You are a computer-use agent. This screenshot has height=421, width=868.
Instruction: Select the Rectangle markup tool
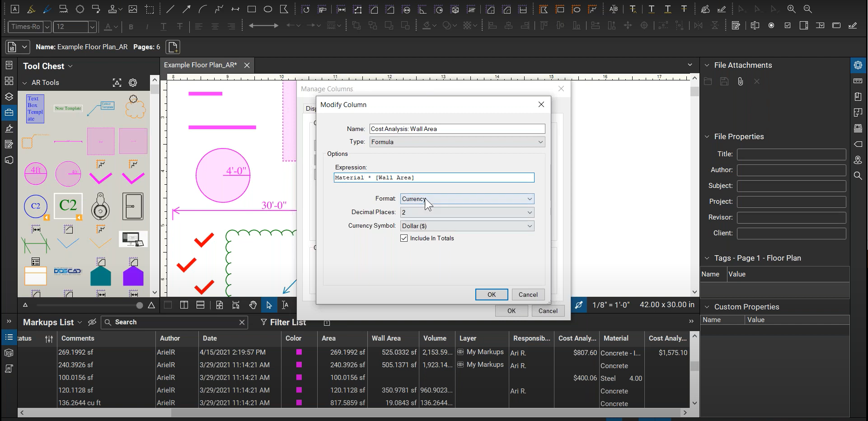coord(252,9)
